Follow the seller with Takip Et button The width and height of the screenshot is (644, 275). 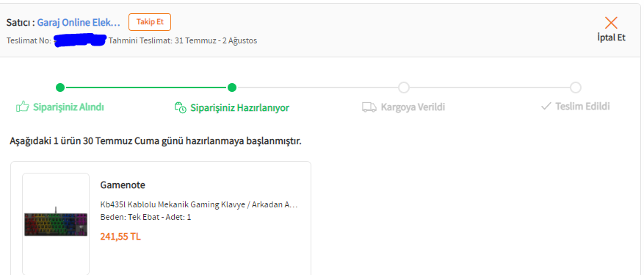150,22
